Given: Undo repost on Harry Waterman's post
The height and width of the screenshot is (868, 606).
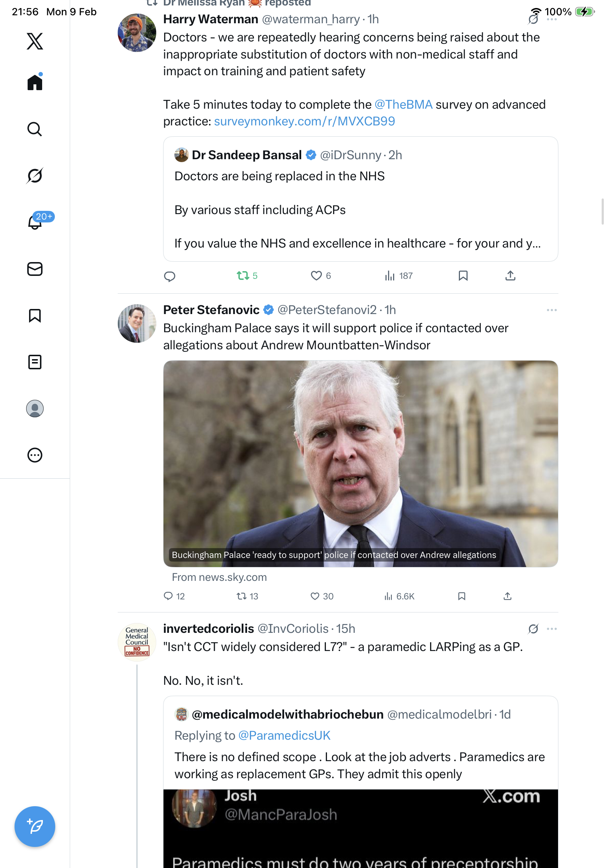Looking at the screenshot, I should click(243, 276).
